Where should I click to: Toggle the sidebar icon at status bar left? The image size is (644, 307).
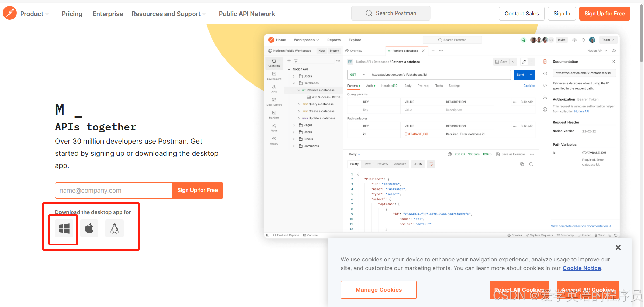pyautogui.click(x=268, y=235)
